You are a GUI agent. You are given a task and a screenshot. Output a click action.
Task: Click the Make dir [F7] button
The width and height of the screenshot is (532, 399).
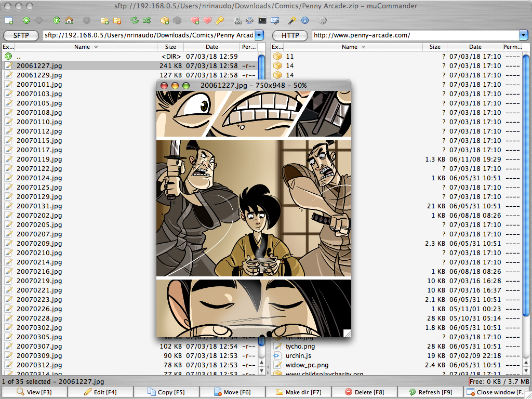tap(298, 392)
